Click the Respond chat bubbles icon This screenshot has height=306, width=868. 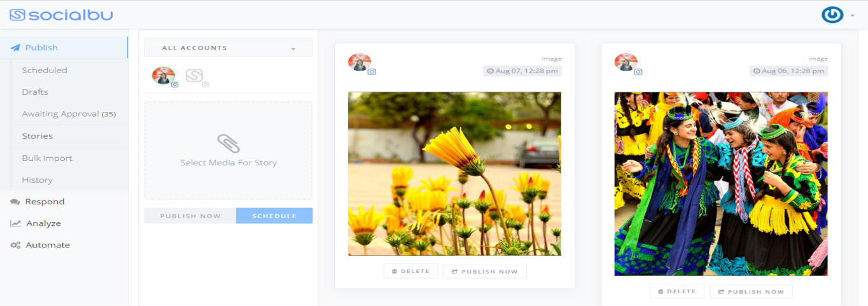(x=15, y=202)
